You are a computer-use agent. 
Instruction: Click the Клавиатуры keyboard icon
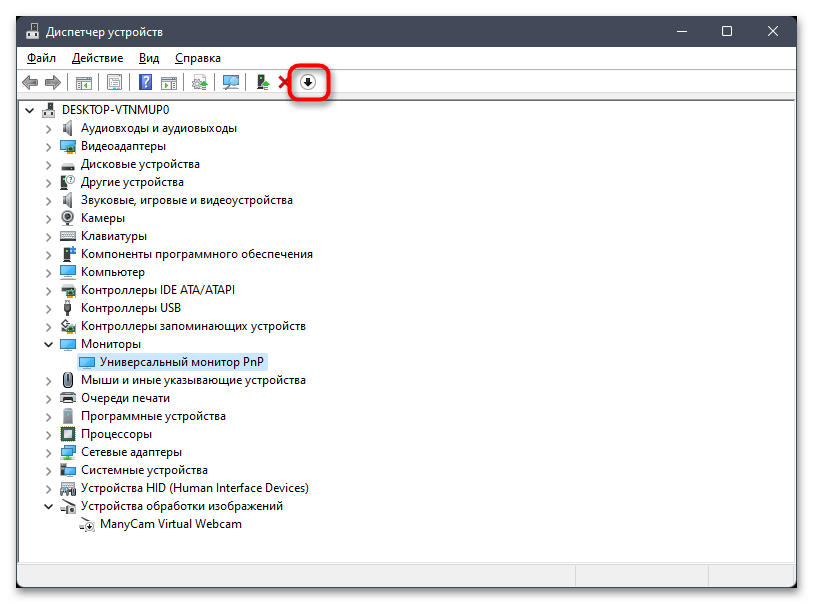tap(67, 236)
